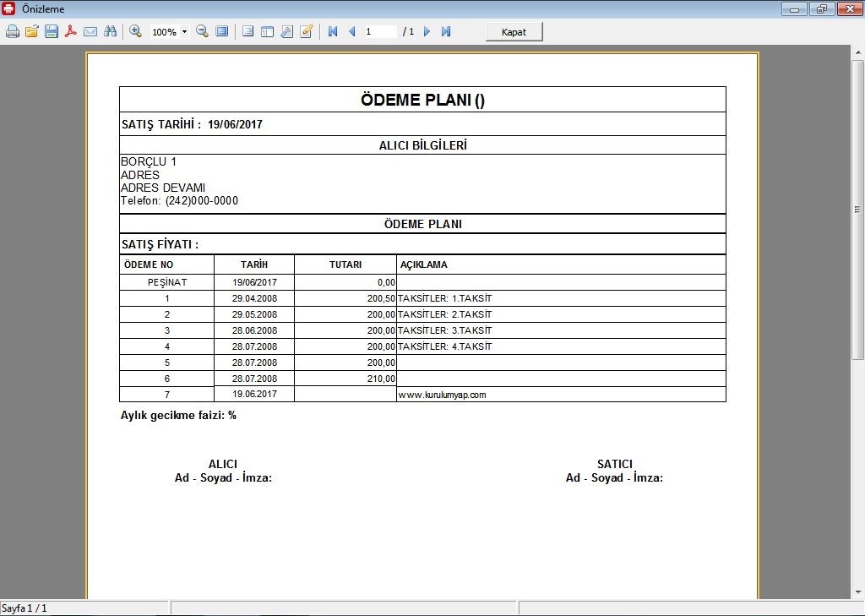Click the 29.04.2008 date cell
Image resolution: width=865 pixels, height=616 pixels.
click(254, 298)
